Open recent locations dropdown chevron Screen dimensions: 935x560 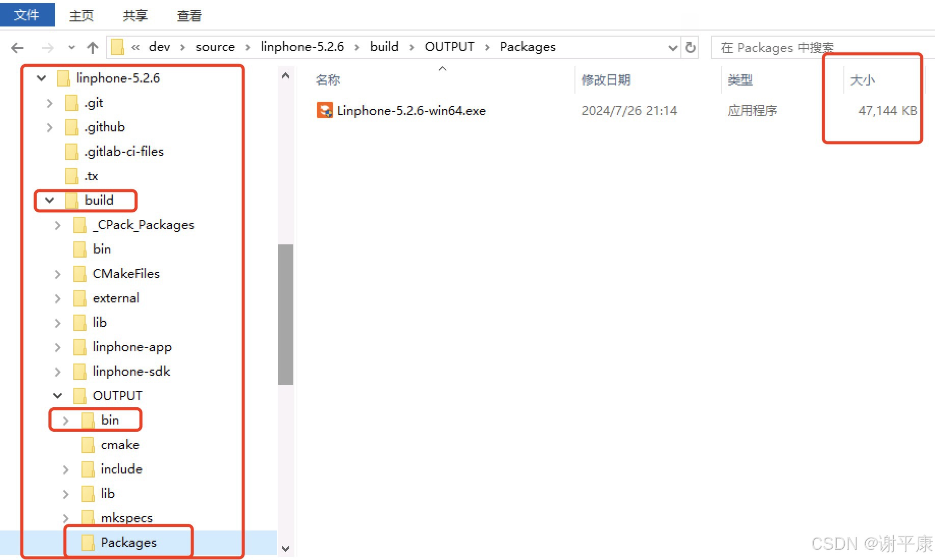[71, 48]
